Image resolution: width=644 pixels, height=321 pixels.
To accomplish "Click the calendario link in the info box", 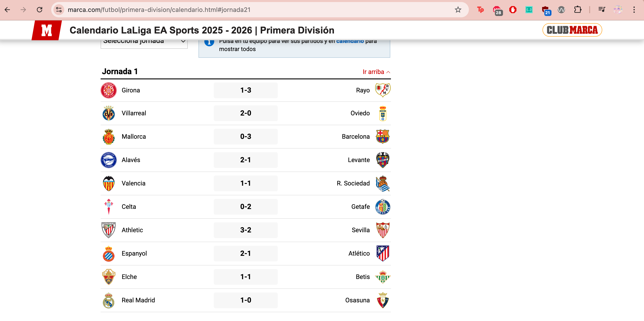I will (350, 42).
